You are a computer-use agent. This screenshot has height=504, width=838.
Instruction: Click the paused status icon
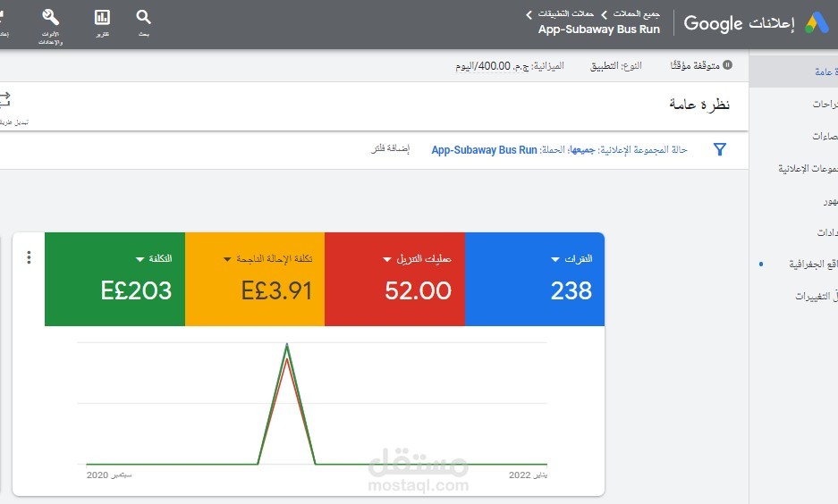[x=727, y=64]
